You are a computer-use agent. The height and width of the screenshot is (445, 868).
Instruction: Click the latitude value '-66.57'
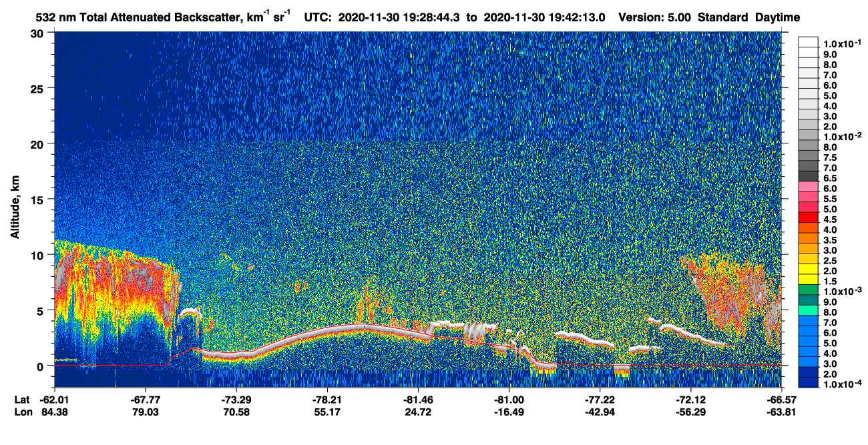[x=782, y=400]
